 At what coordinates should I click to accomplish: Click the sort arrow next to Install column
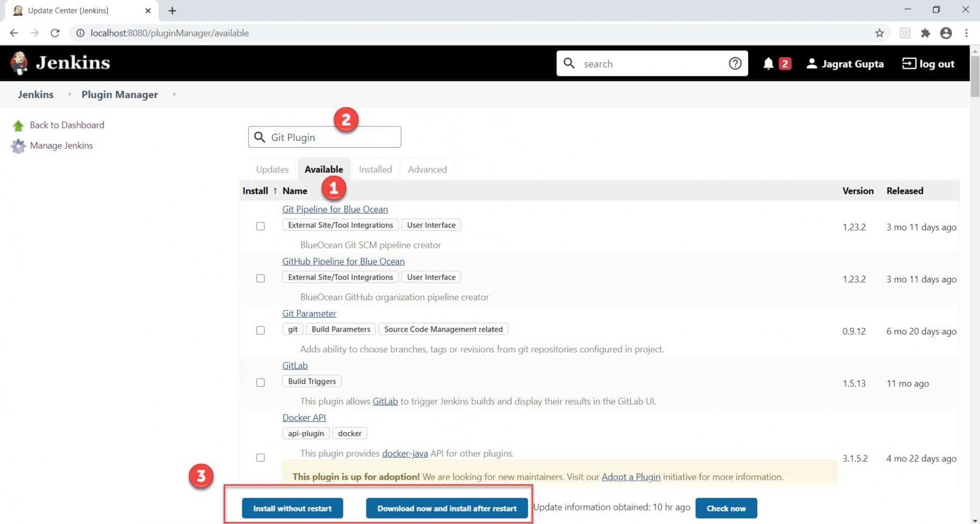pyautogui.click(x=275, y=191)
